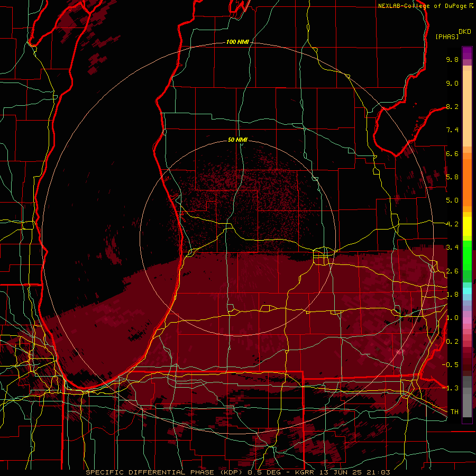Click the 5.8 value on the color scale
The image size is (476, 476).
(452, 177)
